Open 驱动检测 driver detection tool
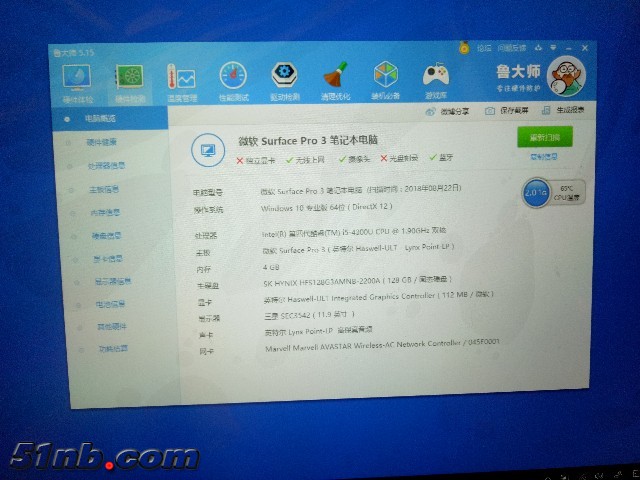Image resolution: width=640 pixels, height=480 pixels. (x=284, y=81)
